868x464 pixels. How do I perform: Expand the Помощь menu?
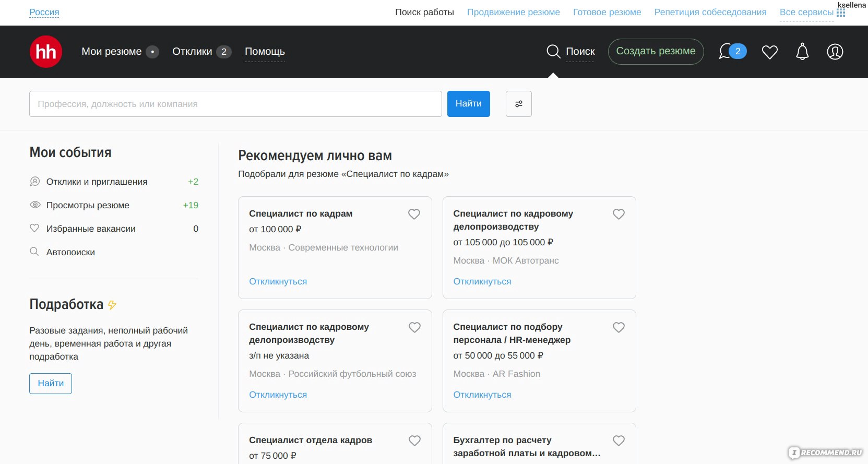265,52
